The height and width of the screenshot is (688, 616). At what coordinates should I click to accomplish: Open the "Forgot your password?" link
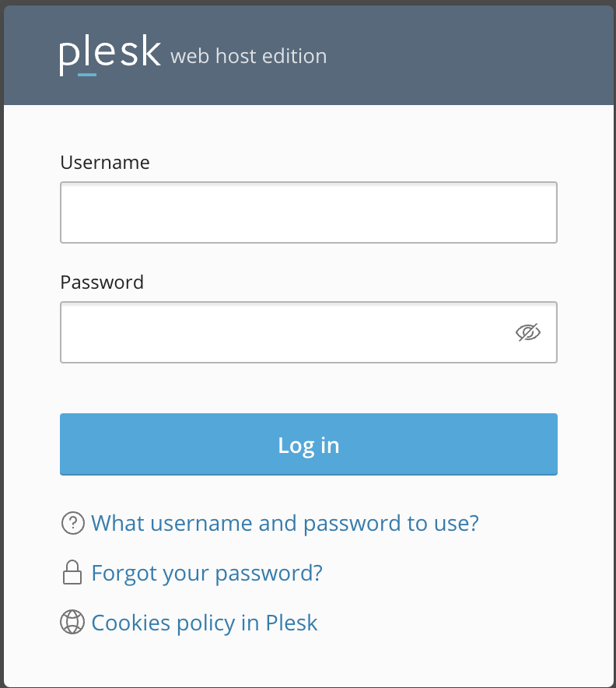(x=207, y=573)
